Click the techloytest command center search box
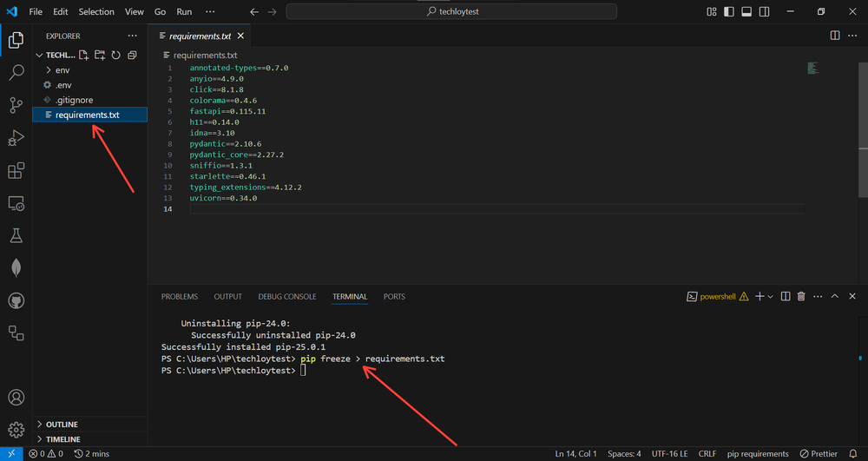Image resolution: width=868 pixels, height=461 pixels. click(x=451, y=12)
